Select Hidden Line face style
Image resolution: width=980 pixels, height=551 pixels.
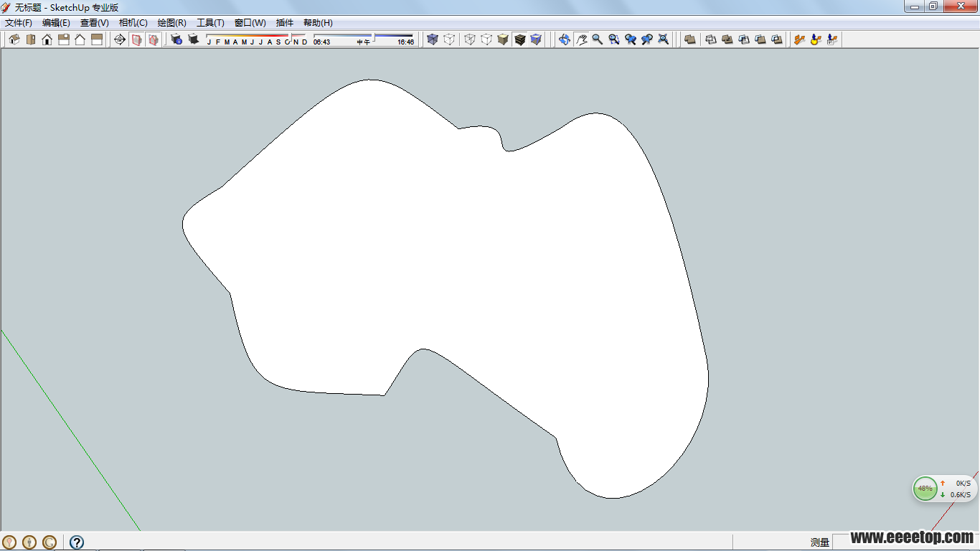coord(486,39)
